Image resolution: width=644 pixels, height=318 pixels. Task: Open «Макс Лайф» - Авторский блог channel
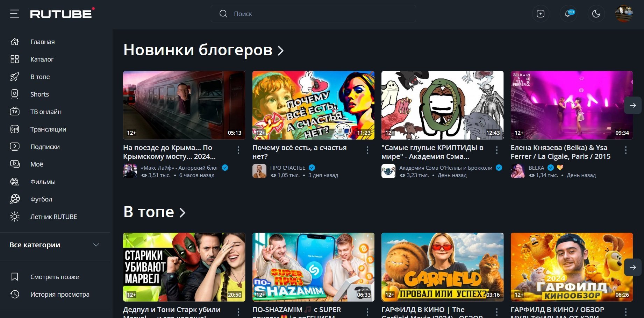click(180, 168)
